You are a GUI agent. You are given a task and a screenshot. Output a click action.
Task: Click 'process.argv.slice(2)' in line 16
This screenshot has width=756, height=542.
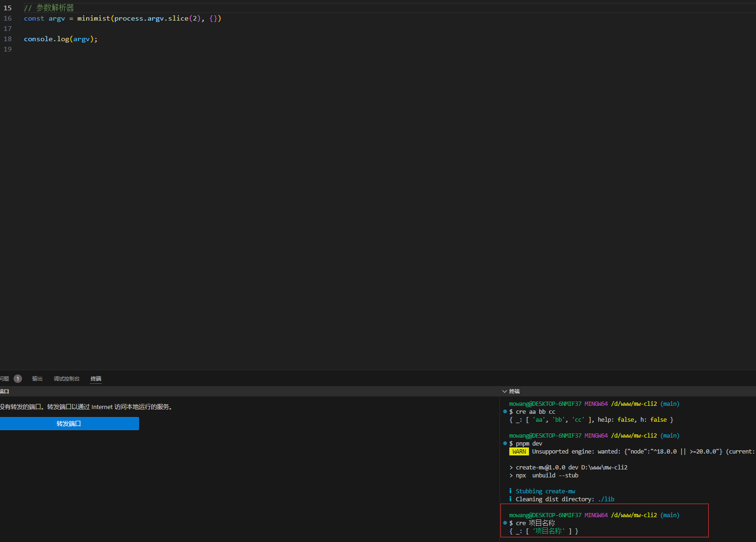(157, 18)
